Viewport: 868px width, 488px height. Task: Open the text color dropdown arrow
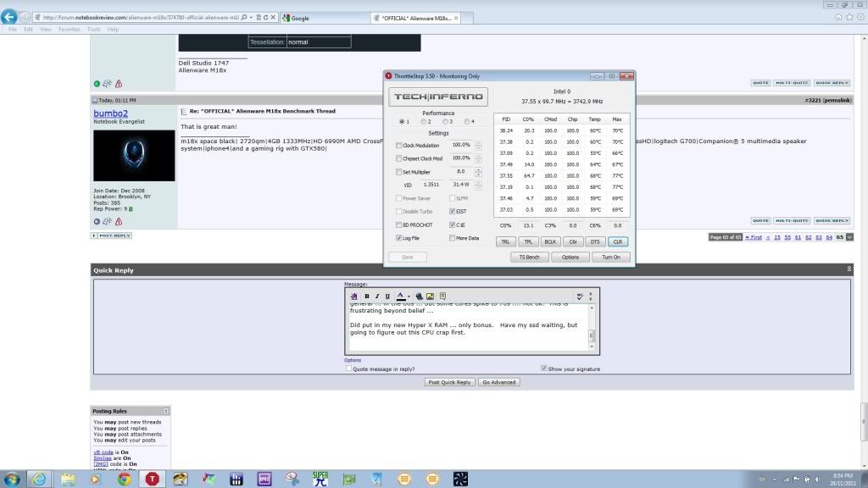click(x=408, y=296)
